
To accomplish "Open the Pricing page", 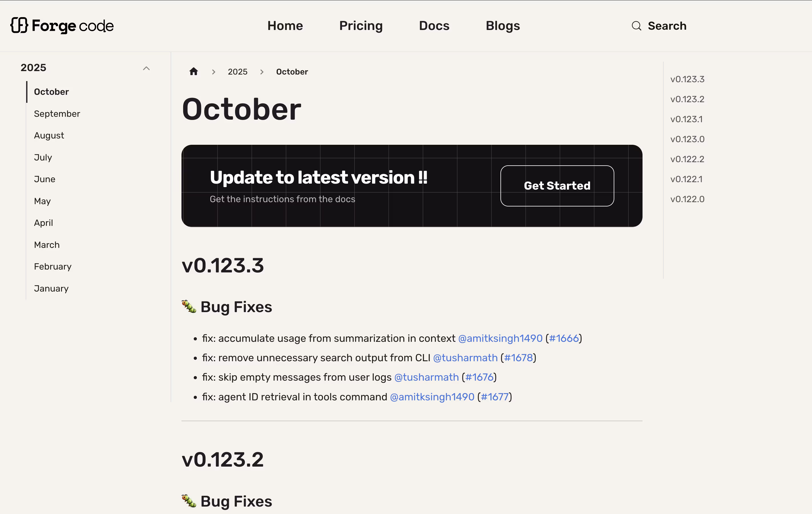I will pyautogui.click(x=361, y=26).
